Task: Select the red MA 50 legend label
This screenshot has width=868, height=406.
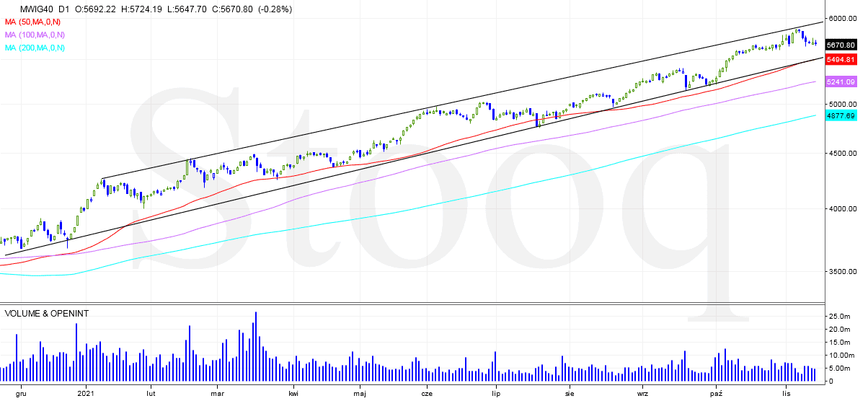Action: (x=35, y=22)
